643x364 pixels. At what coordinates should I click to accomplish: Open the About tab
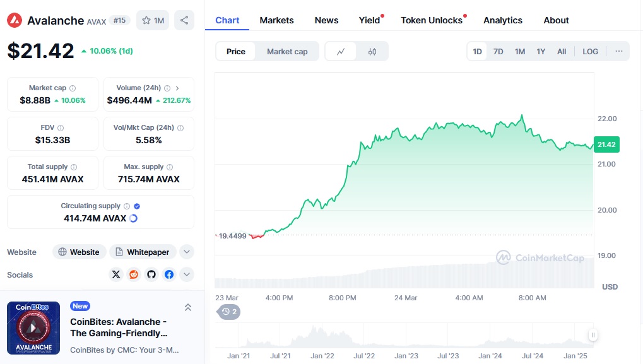[x=556, y=20]
